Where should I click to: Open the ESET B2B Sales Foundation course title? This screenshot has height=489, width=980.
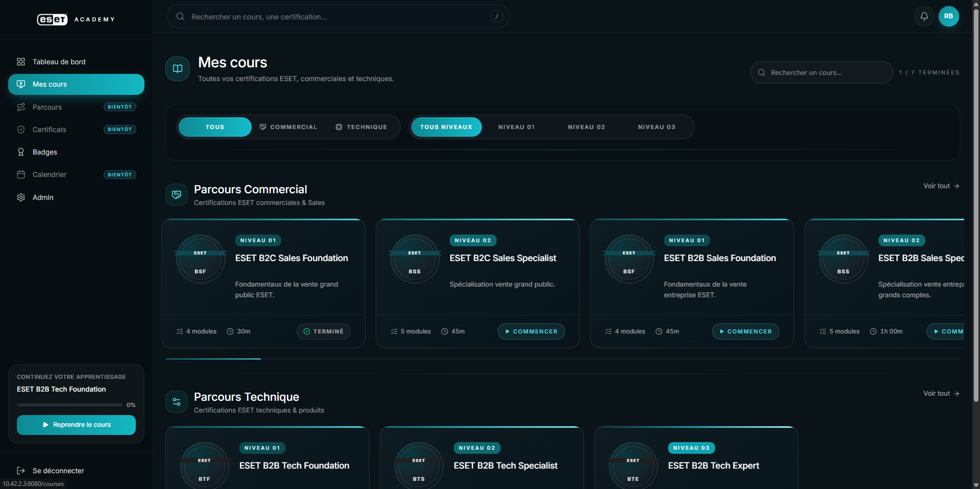[x=720, y=258]
